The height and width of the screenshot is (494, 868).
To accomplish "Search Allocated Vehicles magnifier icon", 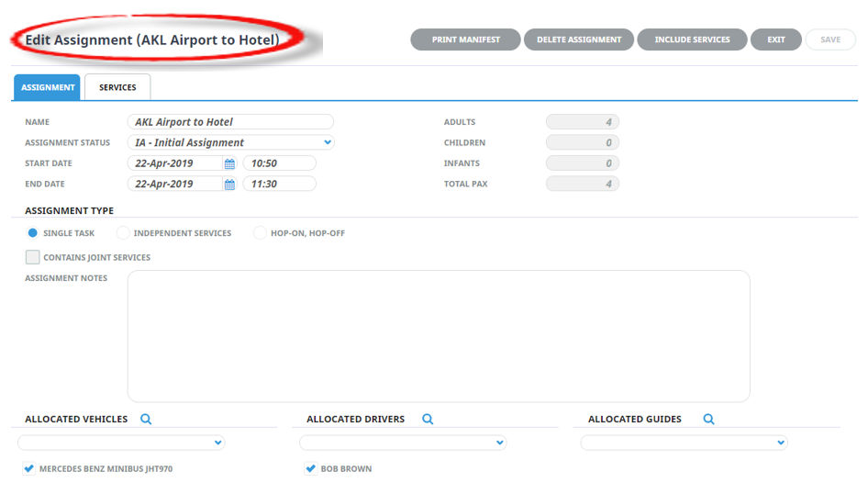I will click(146, 420).
